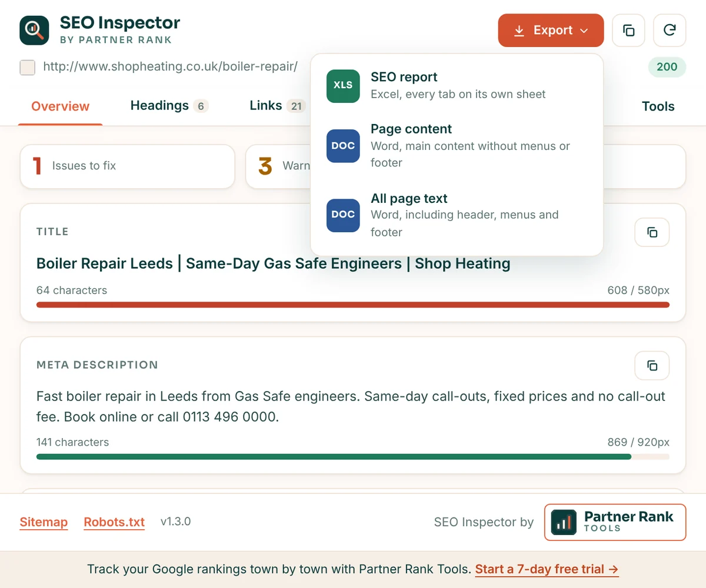Click the 64 characters label
This screenshot has width=706, height=588.
[x=72, y=290]
